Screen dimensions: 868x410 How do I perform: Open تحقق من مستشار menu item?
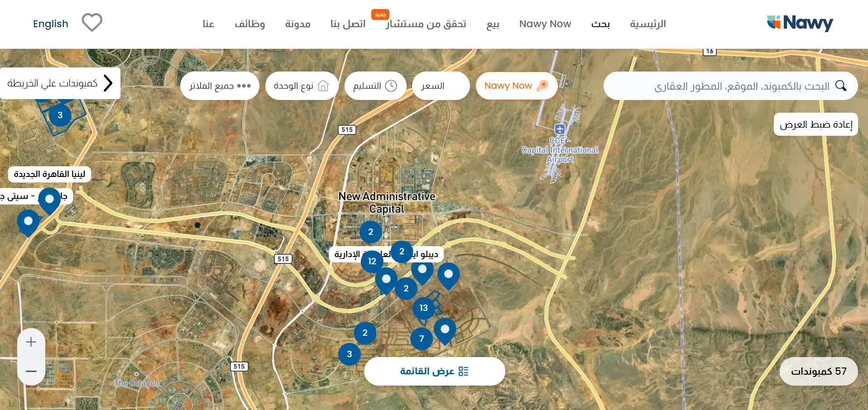(426, 24)
